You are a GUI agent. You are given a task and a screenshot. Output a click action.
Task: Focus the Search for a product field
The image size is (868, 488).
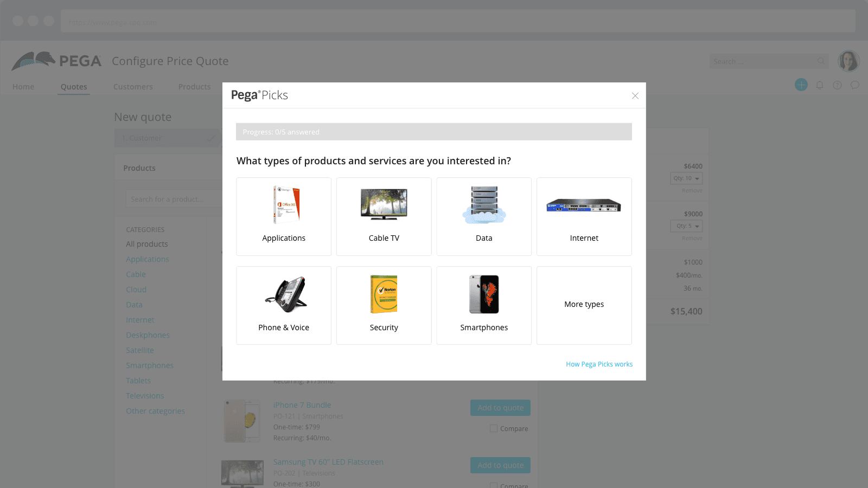coord(174,199)
